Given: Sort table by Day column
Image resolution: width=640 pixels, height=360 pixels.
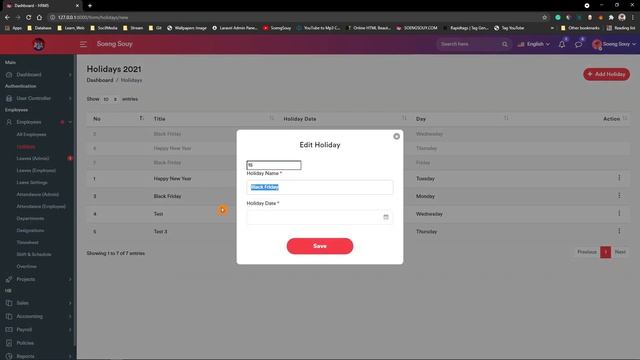Looking at the screenshot, I should pos(461,119).
